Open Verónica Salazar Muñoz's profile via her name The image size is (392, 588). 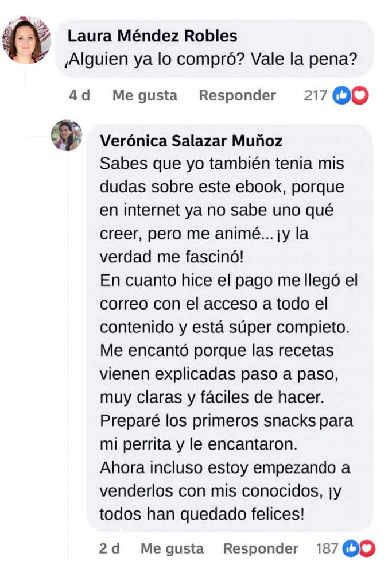(x=191, y=141)
